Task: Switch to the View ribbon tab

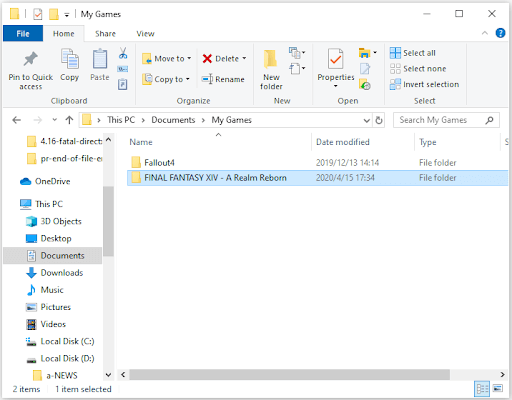Action: tap(145, 34)
